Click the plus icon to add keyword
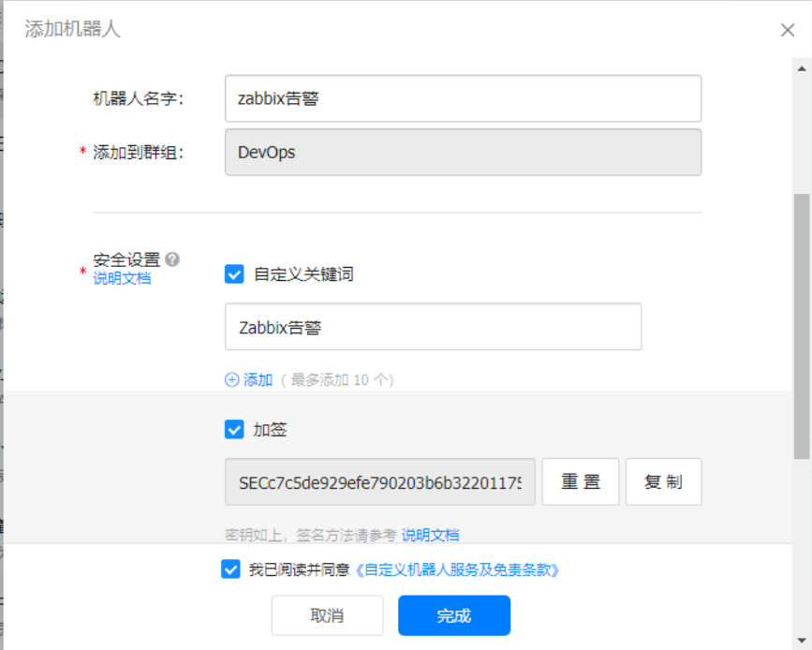Viewport: 812px width, 650px height. [x=231, y=379]
